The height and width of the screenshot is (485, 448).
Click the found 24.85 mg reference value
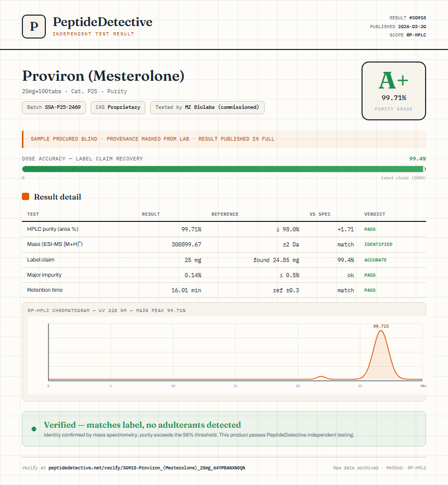click(x=276, y=260)
